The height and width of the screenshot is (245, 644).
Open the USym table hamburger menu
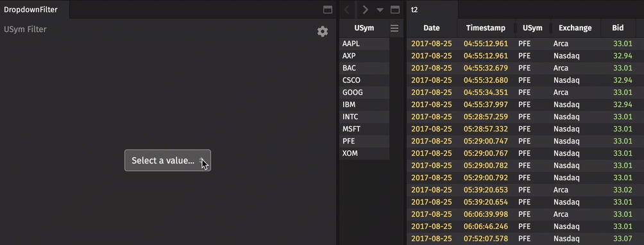click(x=394, y=28)
